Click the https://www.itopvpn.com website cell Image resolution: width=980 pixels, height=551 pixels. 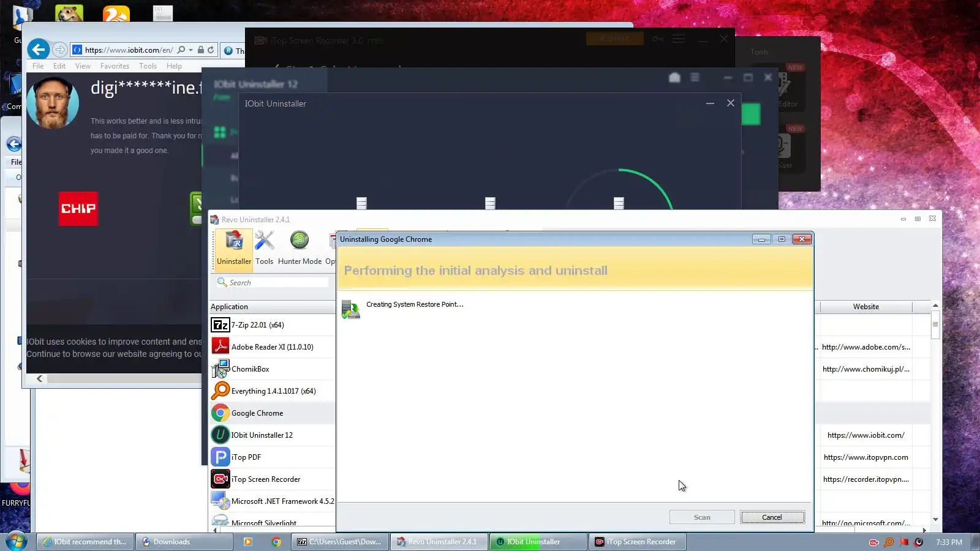pos(866,457)
